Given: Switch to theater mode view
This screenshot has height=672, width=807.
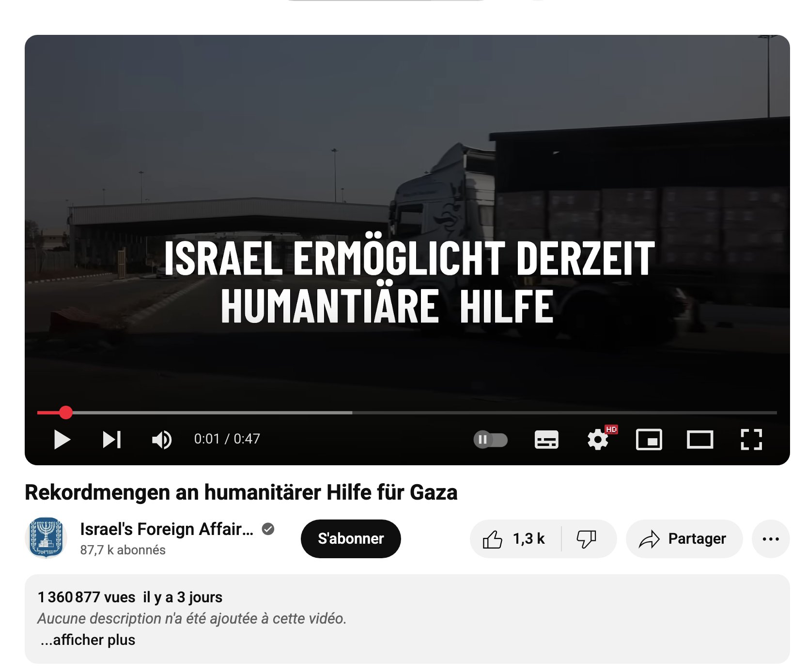Looking at the screenshot, I should 700,440.
